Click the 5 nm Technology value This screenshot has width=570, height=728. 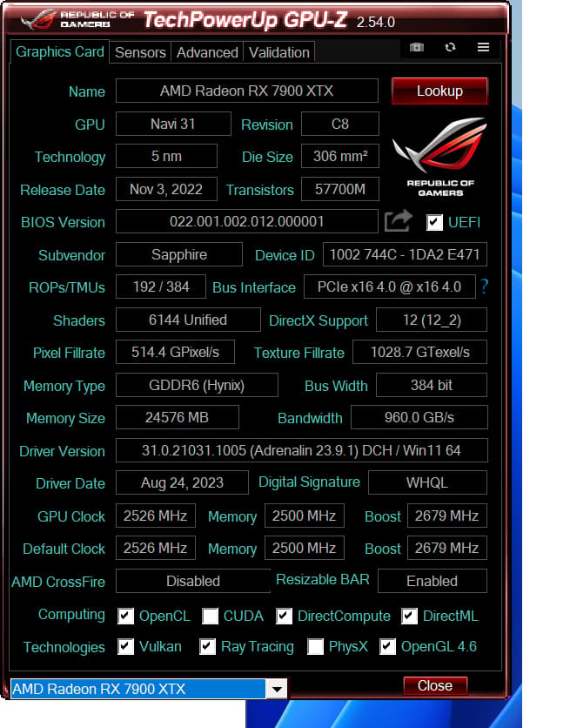coord(166,156)
